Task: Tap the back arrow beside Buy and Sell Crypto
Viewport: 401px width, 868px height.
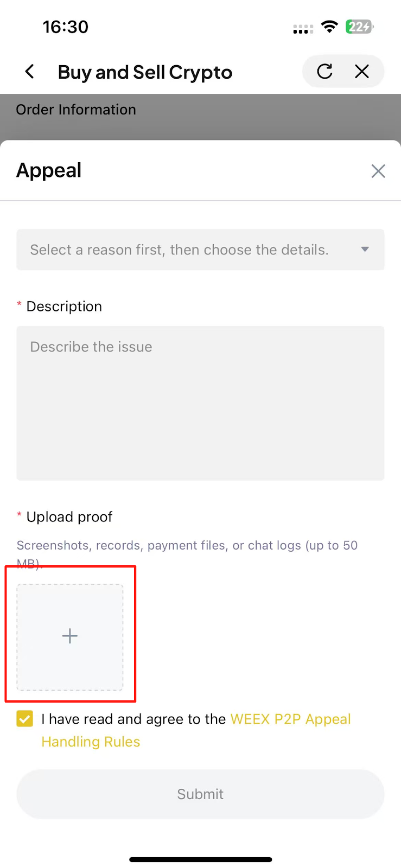Action: [x=30, y=72]
